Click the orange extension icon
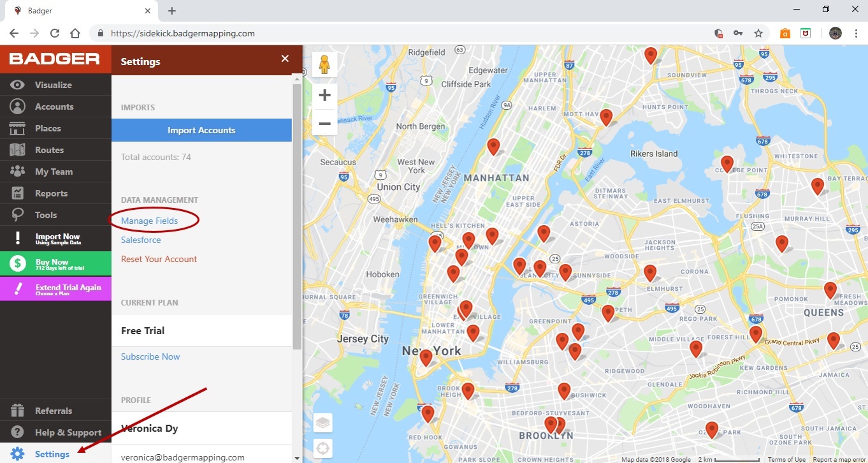Screen dimensions: 868x463 (785, 33)
